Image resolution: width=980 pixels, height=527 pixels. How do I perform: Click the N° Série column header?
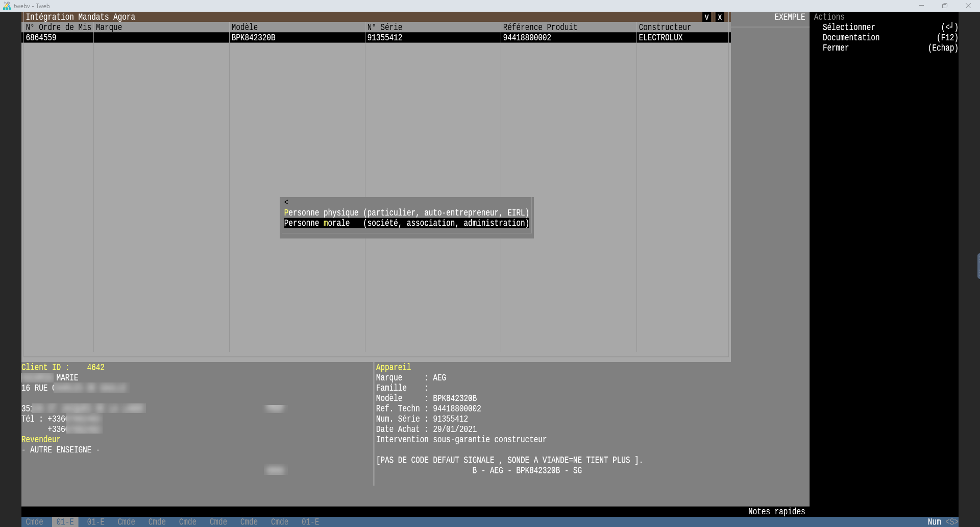click(x=384, y=27)
